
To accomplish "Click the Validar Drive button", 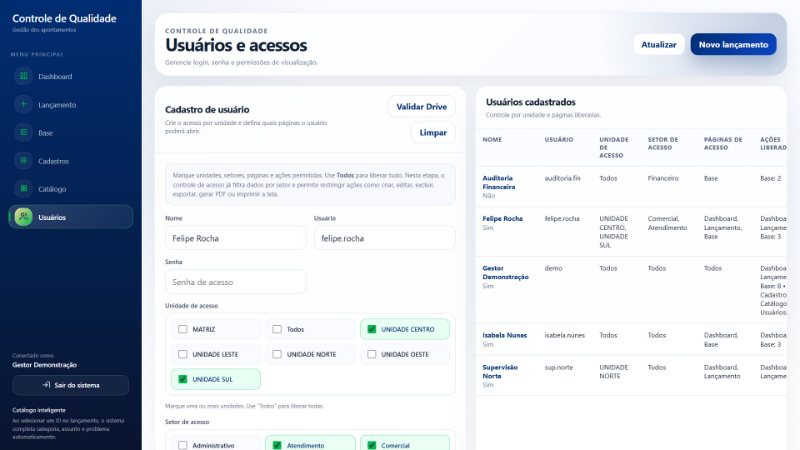I will 421,107.
